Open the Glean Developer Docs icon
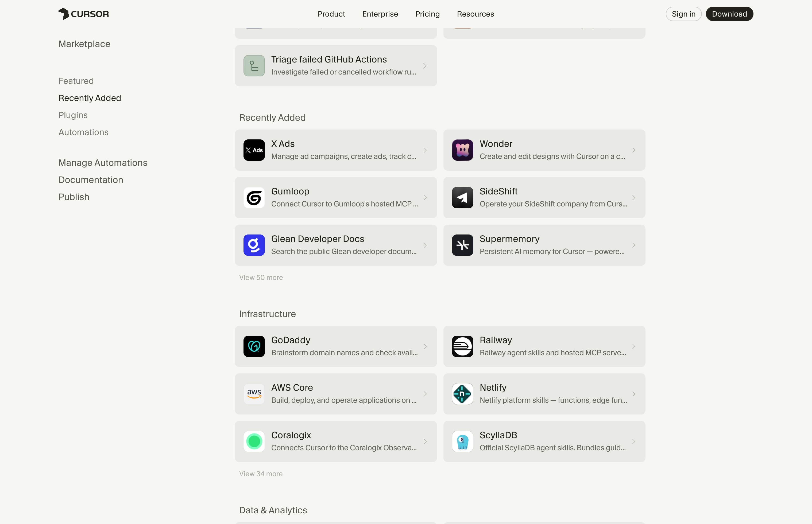This screenshot has height=524, width=812. (x=254, y=245)
